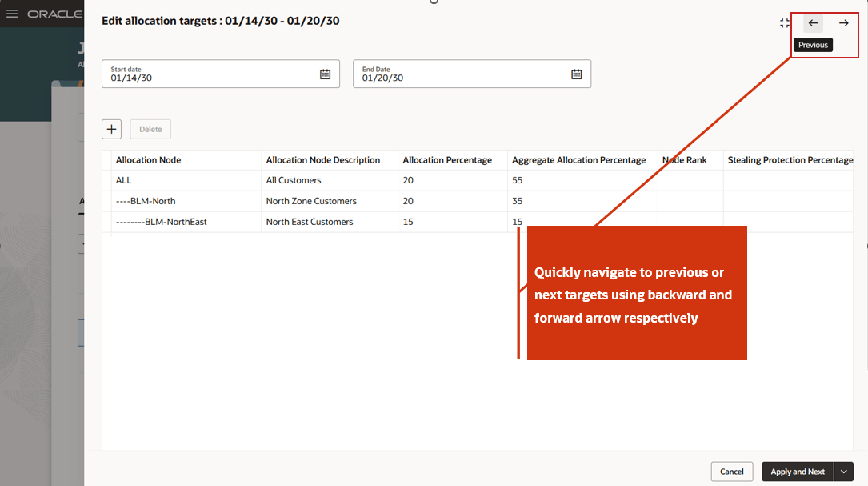The height and width of the screenshot is (486, 868).
Task: Click Apply and Next
Action: (x=797, y=472)
